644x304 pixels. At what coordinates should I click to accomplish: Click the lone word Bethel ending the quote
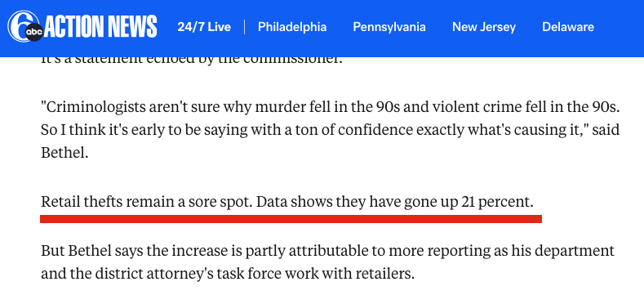(64, 154)
